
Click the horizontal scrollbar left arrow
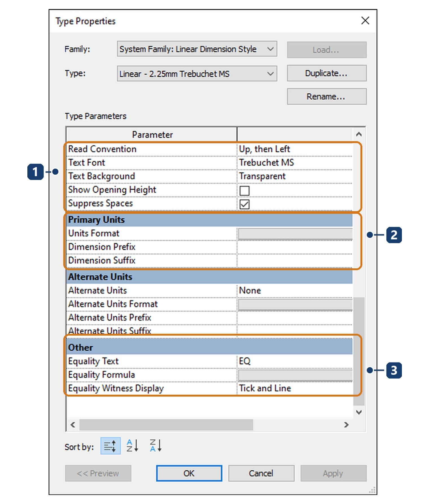coord(73,425)
